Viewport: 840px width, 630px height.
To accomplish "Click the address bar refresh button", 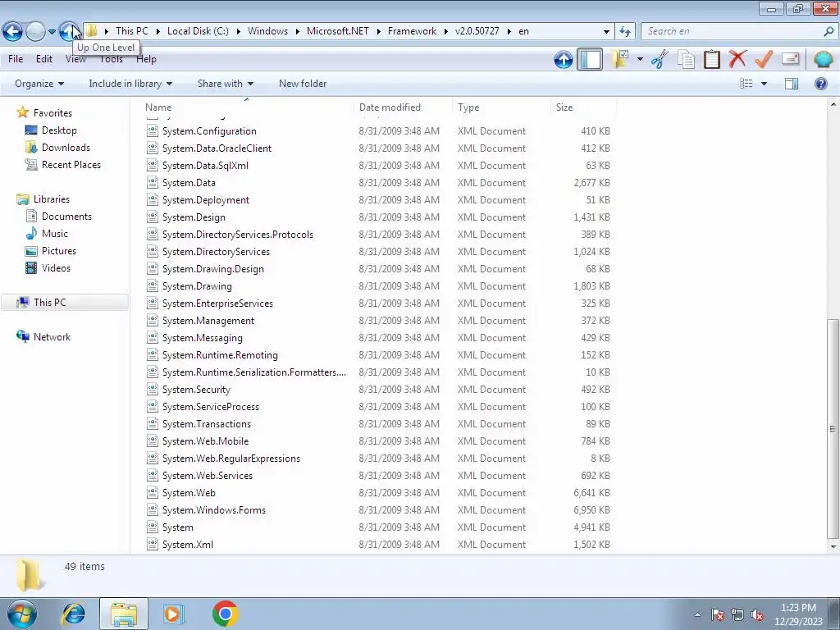I will [x=624, y=31].
